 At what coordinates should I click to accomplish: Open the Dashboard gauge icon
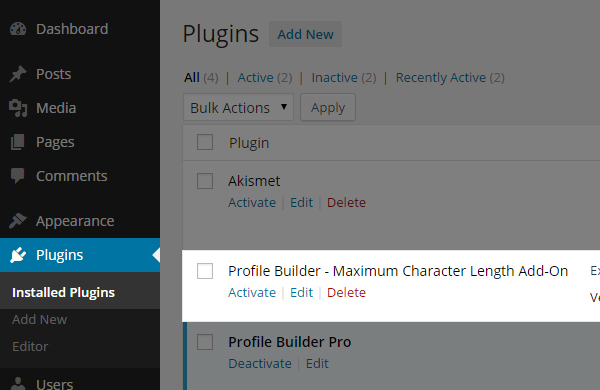click(x=18, y=29)
